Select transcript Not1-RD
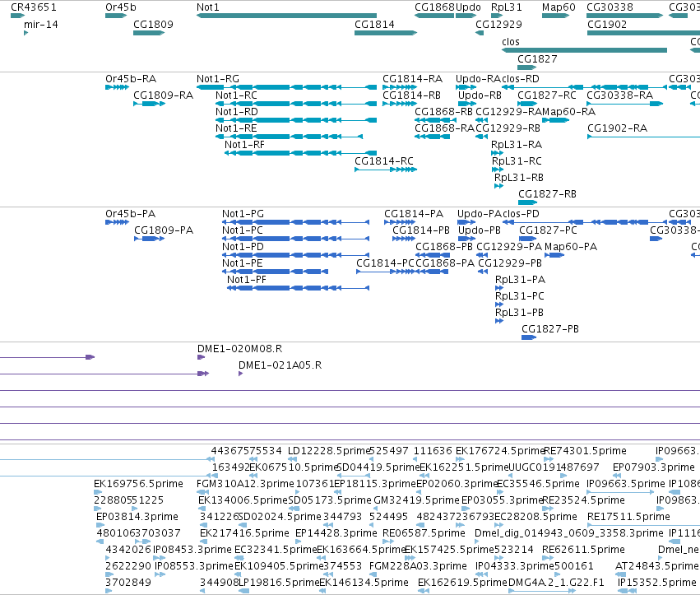 tap(296, 120)
